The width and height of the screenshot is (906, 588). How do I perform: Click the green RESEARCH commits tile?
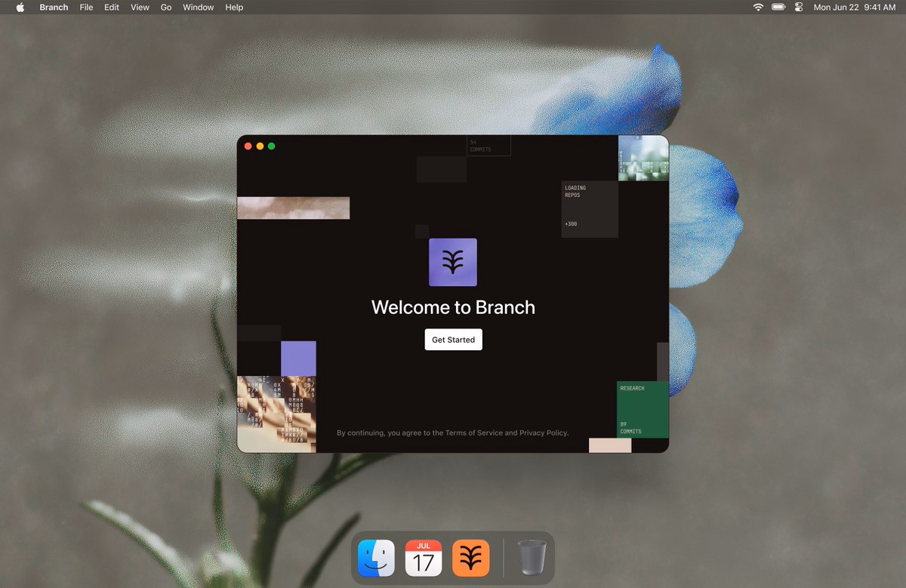point(643,410)
